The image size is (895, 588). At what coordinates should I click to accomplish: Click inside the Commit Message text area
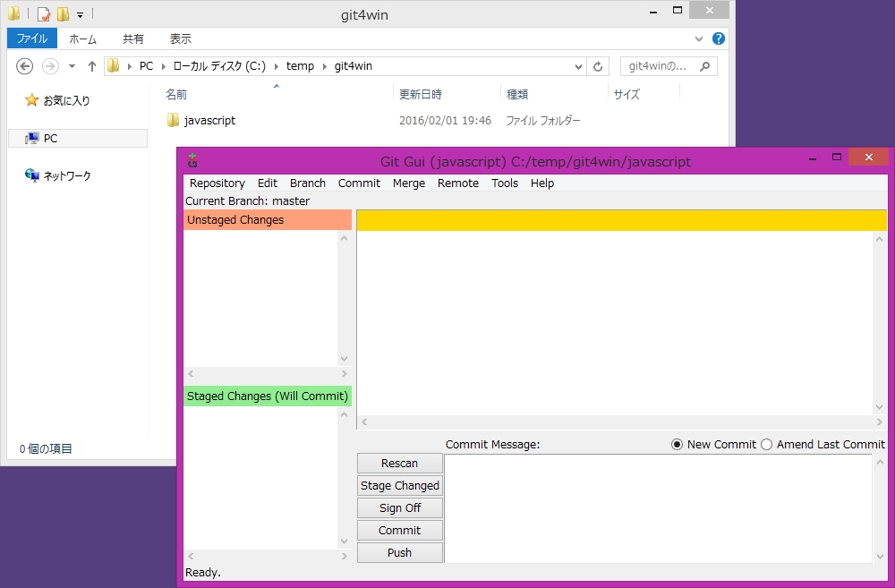(x=658, y=508)
